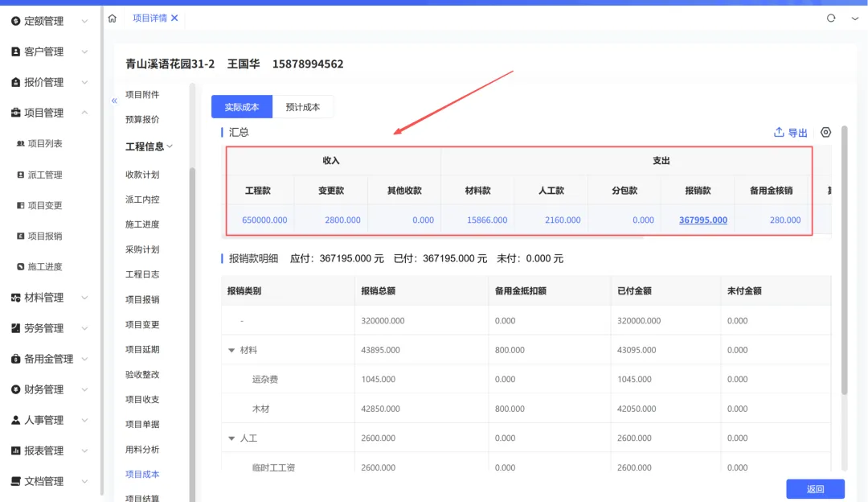Screen dimensions: 868x502
Task: Open 预算报价 in project menu
Action: pos(142,119)
